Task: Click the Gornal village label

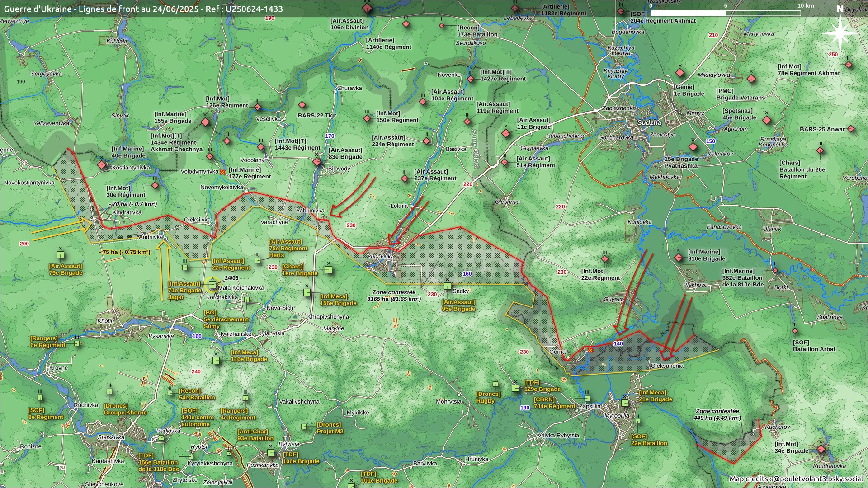Action: tap(558, 352)
